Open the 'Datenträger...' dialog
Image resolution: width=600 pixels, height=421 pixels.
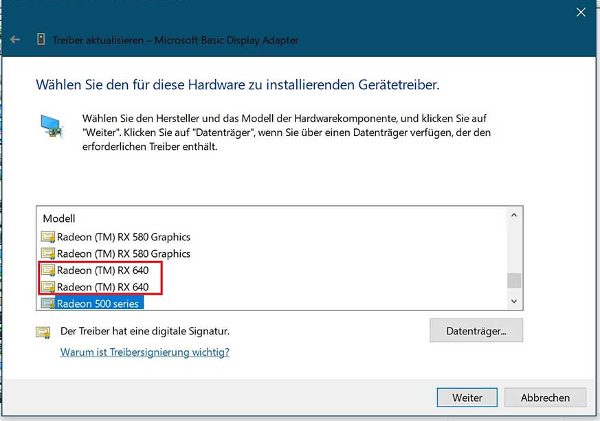tap(476, 331)
